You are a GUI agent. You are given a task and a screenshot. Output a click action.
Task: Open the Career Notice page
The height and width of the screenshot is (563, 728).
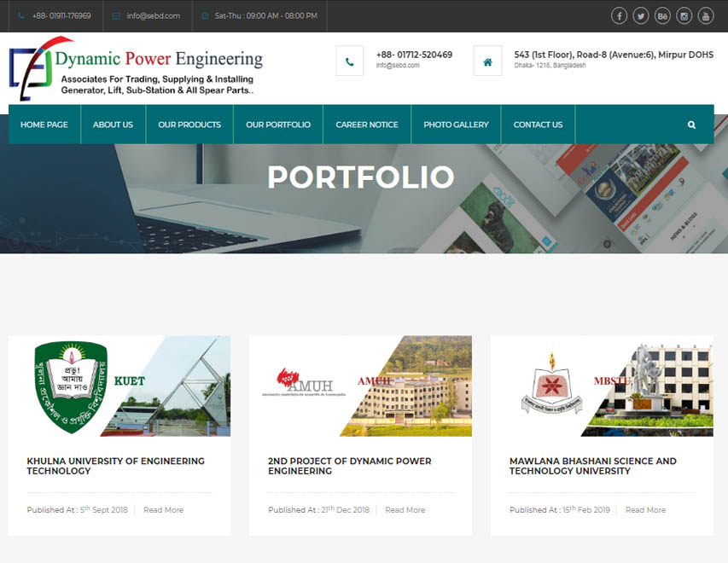tap(367, 125)
